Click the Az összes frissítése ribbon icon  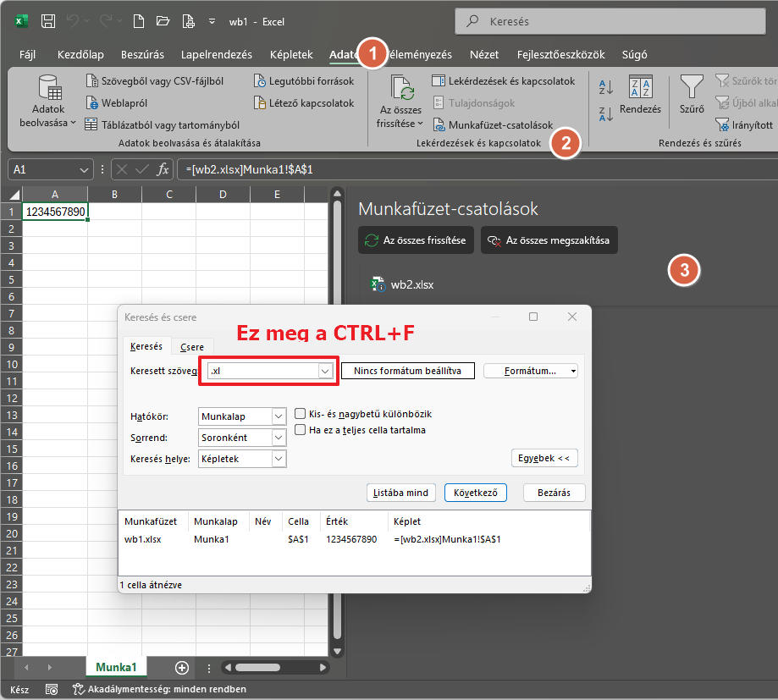401,87
